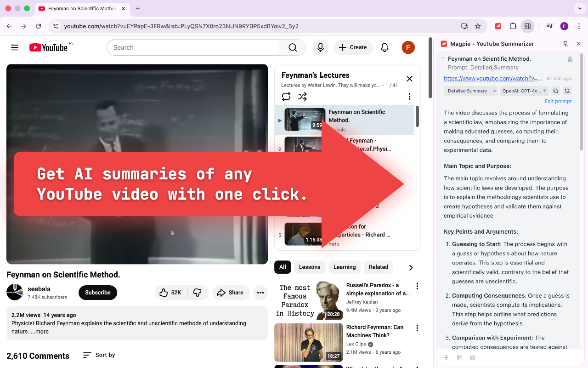Unpin the Magpie summarizer panel
Screen dimensions: 588x368
click(x=565, y=44)
